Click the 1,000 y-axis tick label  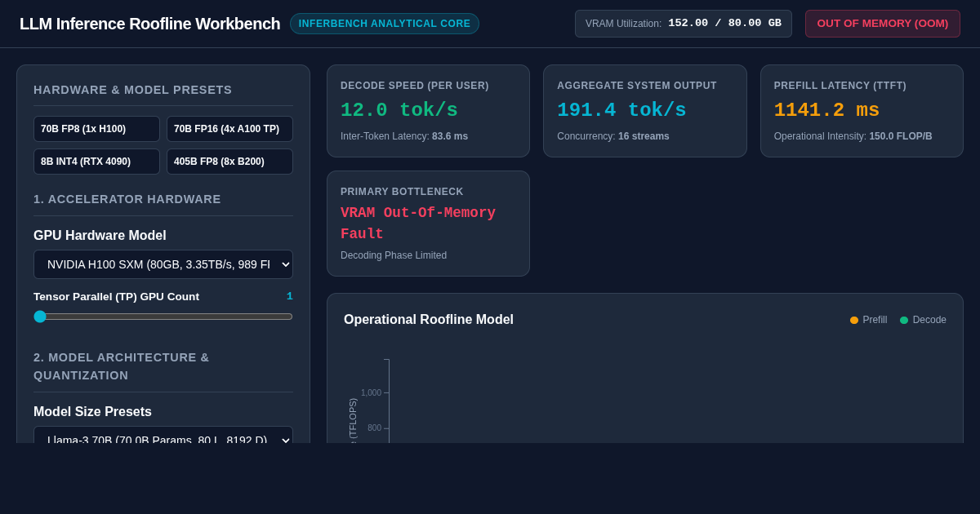[371, 393]
